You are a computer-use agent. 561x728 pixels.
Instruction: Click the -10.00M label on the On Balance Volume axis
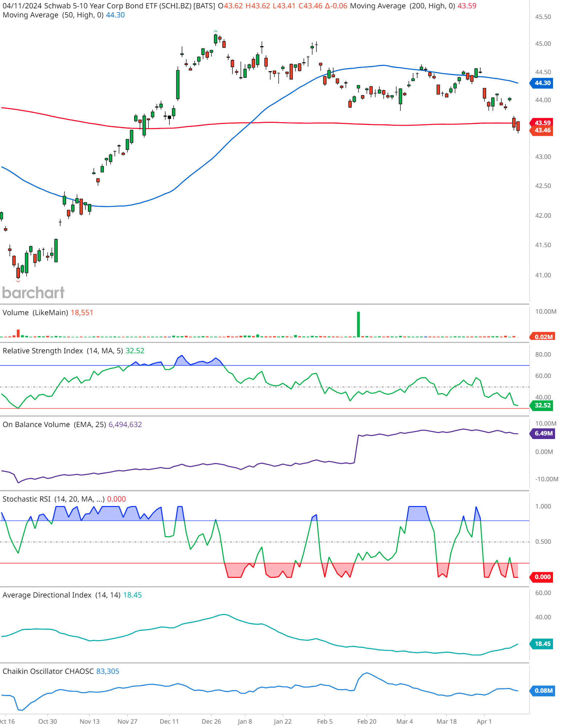point(547,479)
